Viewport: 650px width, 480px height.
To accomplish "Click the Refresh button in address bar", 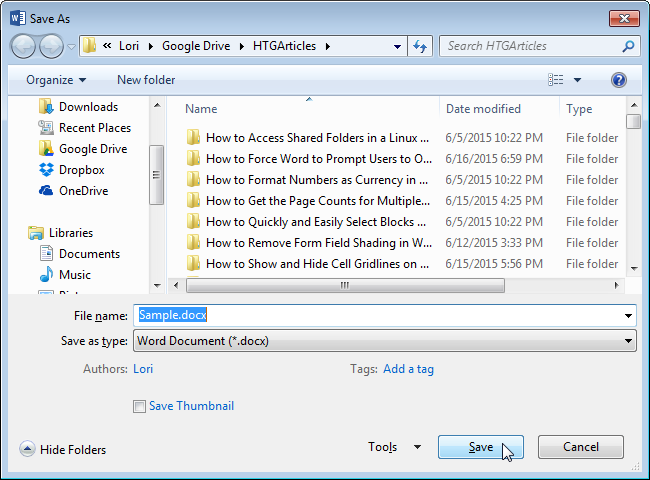I will coord(420,46).
